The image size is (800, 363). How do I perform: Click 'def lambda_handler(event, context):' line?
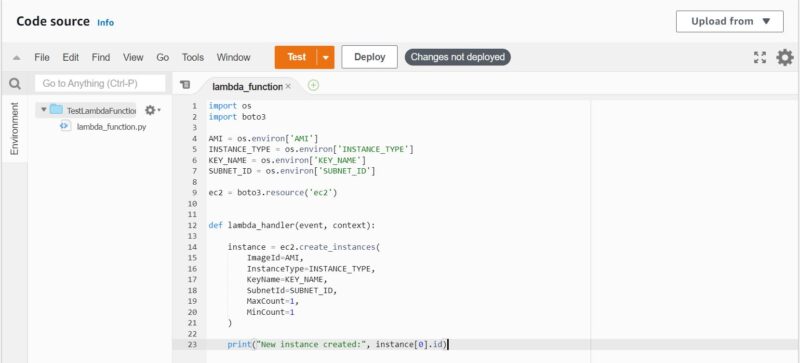(x=292, y=225)
